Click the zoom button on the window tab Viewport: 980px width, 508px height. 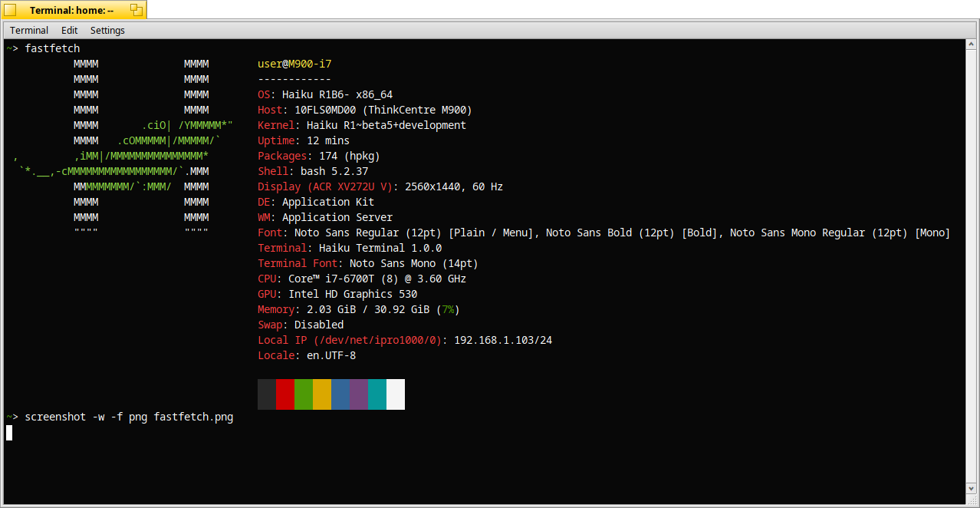tap(136, 10)
